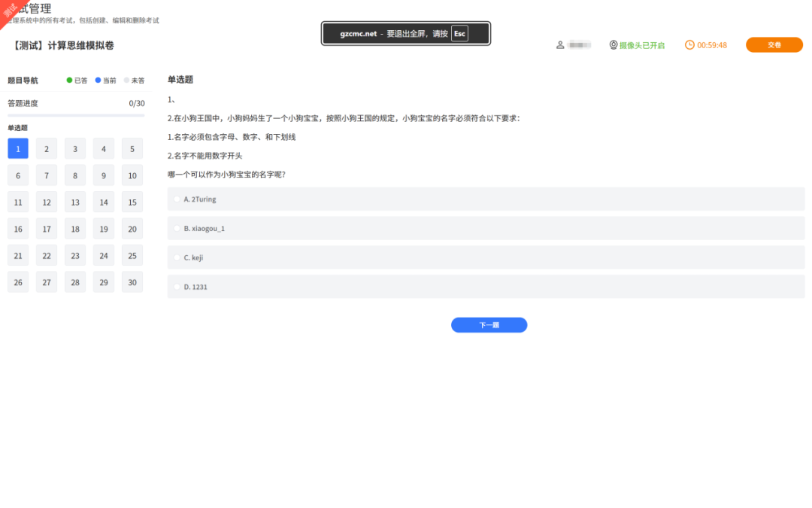Click the user profile icon
This screenshot has height=508, width=812.
point(560,45)
